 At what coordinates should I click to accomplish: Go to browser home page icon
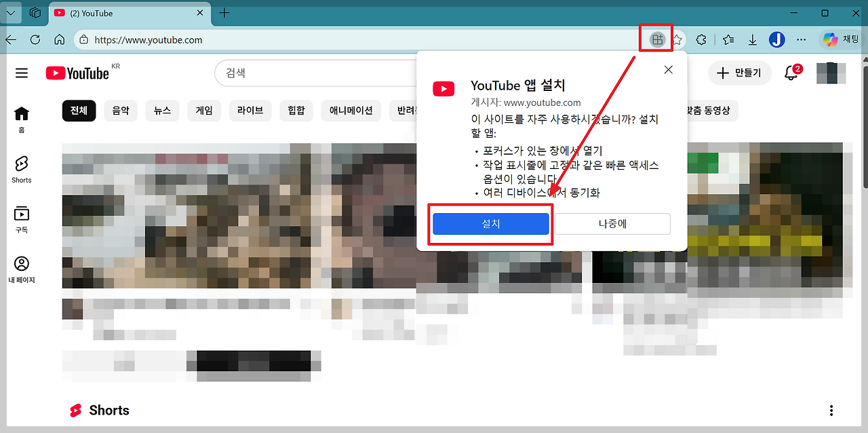pos(60,40)
